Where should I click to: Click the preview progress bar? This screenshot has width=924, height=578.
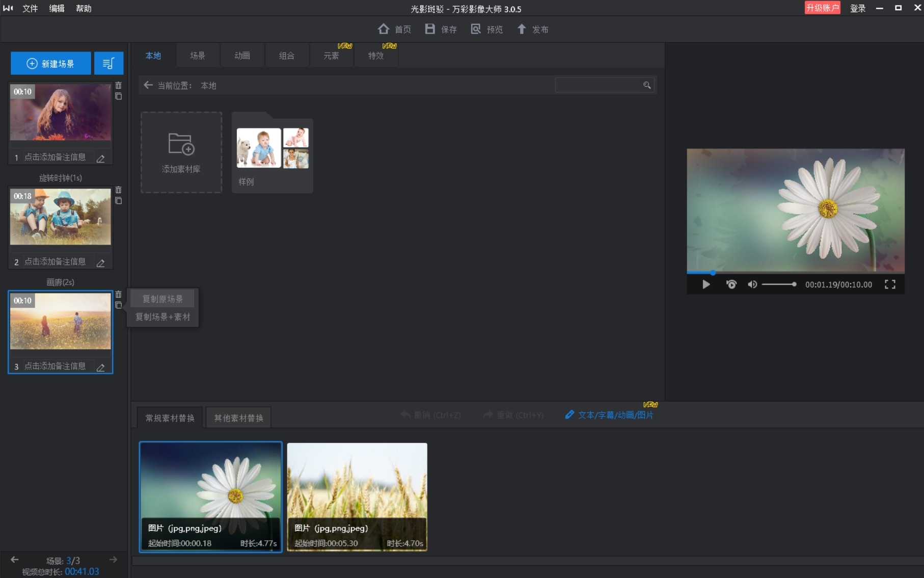(796, 273)
